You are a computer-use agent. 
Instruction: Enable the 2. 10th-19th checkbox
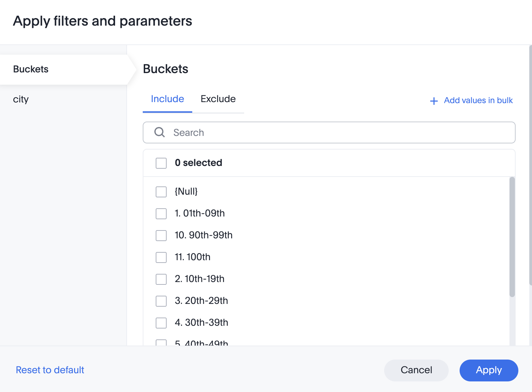pos(161,279)
